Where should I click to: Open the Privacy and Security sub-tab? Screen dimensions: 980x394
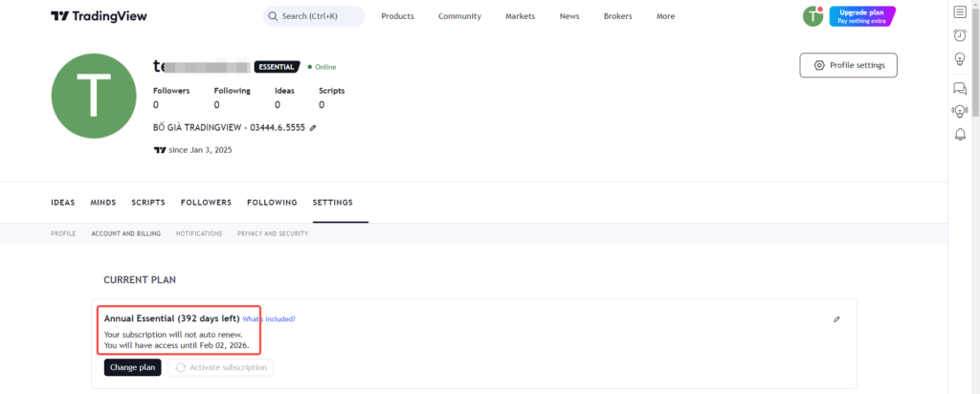[x=273, y=233]
